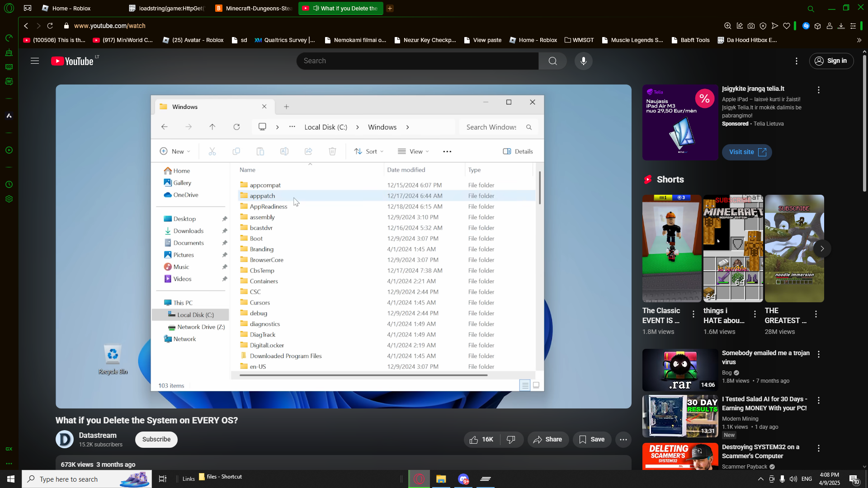
Task: Open GX Control speedometer in sidebar
Action: pyautogui.click(x=9, y=38)
